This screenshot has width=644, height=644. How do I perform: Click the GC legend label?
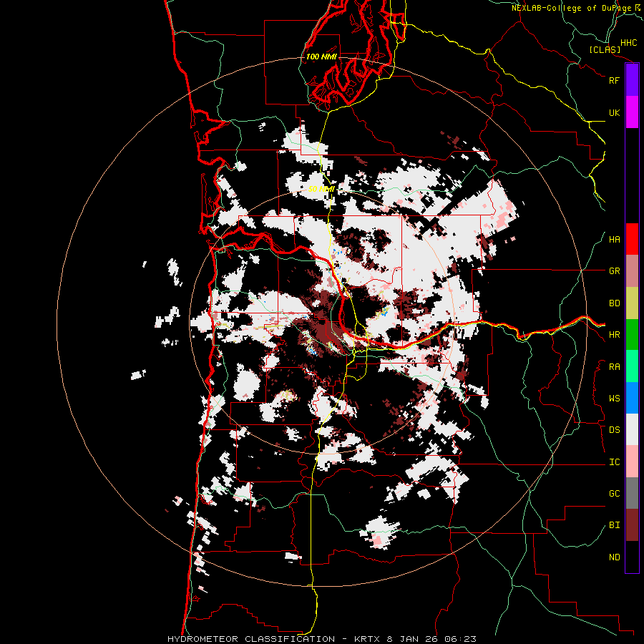pyautogui.click(x=614, y=494)
